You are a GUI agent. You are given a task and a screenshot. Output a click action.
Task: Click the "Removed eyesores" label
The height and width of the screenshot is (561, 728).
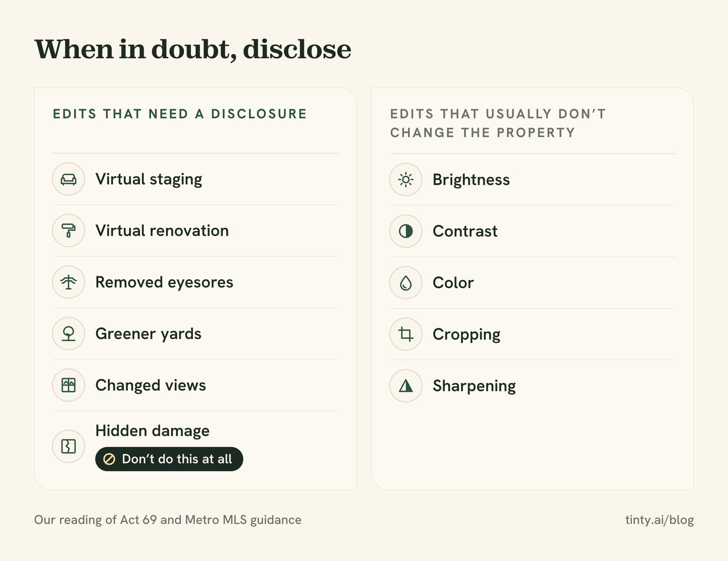164,282
